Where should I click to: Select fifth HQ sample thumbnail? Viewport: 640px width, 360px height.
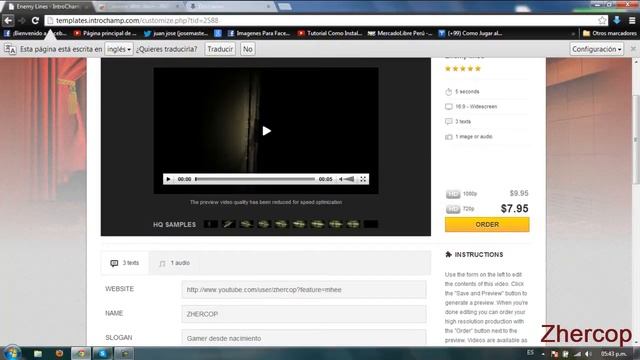click(x=282, y=224)
